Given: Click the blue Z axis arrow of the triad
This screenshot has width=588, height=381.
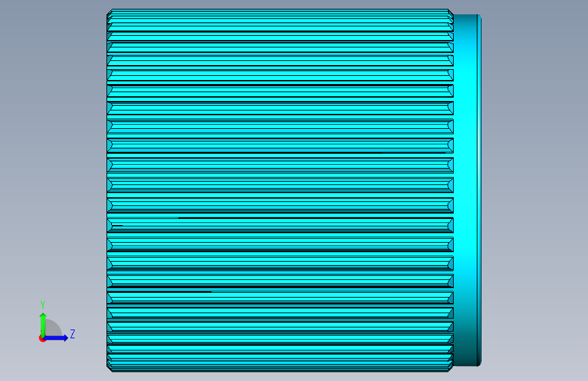Looking at the screenshot, I should 56,338.
